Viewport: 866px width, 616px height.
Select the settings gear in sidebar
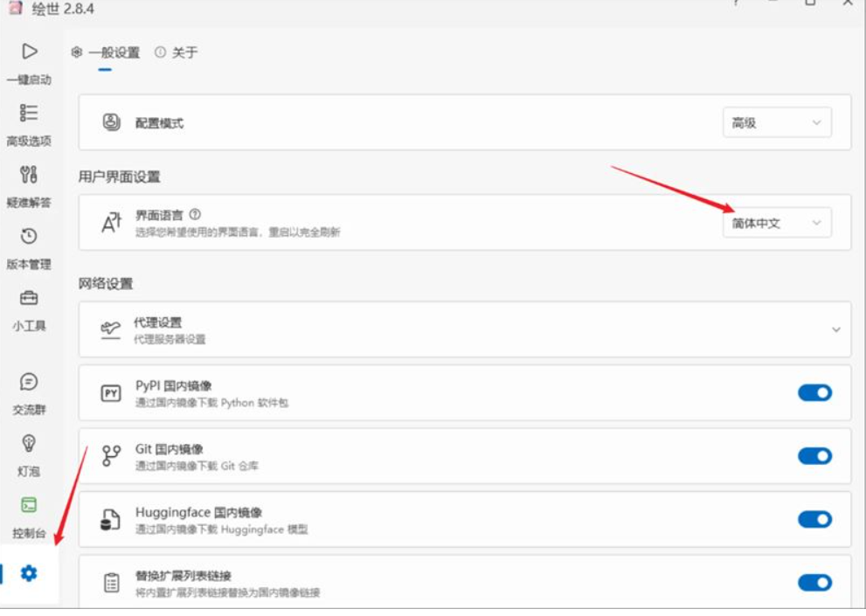click(29, 574)
